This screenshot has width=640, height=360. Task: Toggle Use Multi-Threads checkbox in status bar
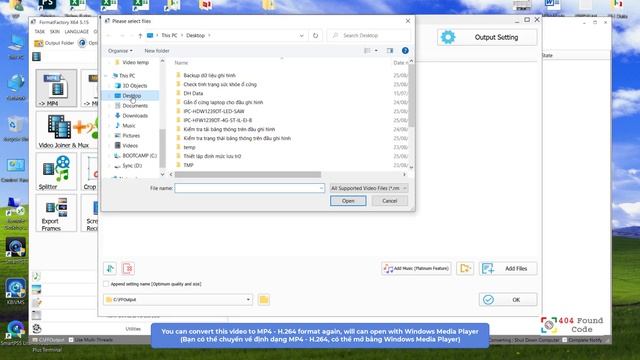coord(71,340)
